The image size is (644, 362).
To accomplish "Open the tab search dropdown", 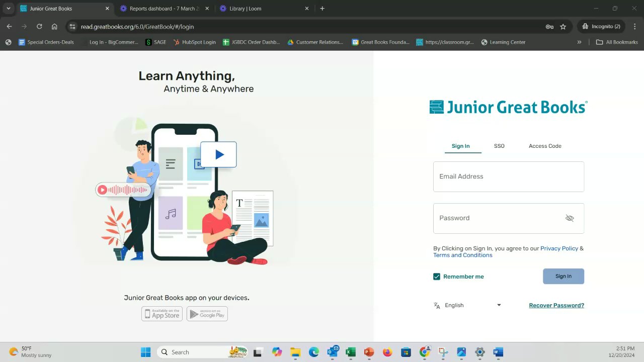I will click(x=9, y=9).
